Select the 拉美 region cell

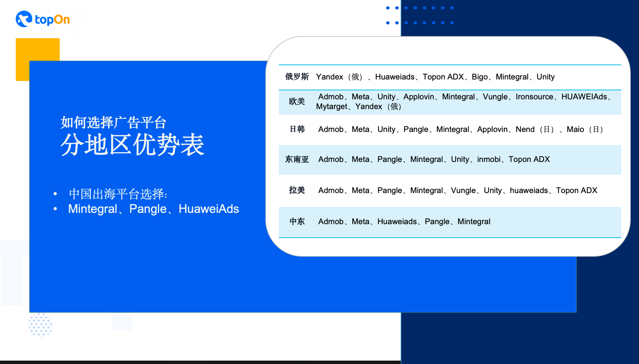297,190
